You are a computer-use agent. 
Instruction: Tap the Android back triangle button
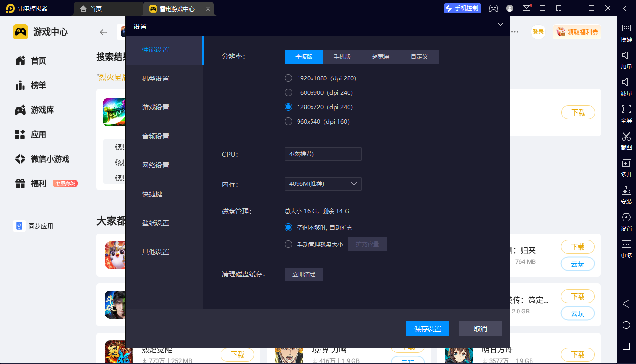point(626,304)
